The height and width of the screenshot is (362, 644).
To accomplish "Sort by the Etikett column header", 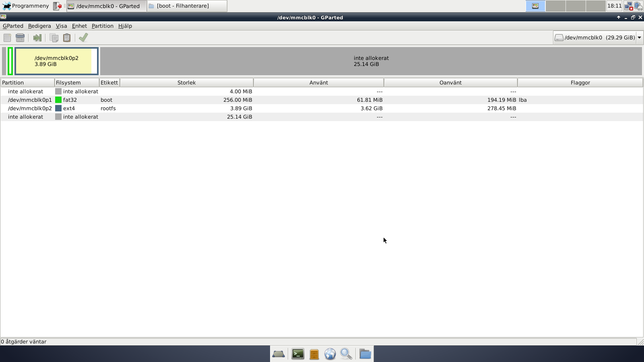I will 109,82.
